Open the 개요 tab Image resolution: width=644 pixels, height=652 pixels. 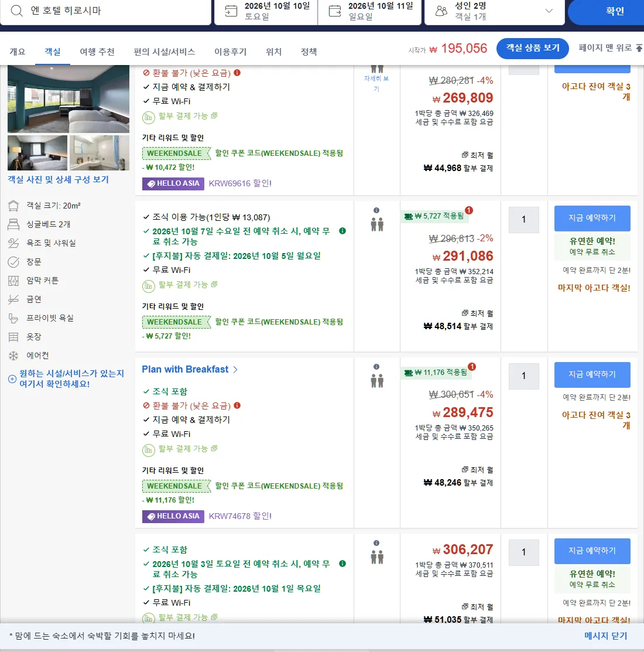[x=17, y=52]
